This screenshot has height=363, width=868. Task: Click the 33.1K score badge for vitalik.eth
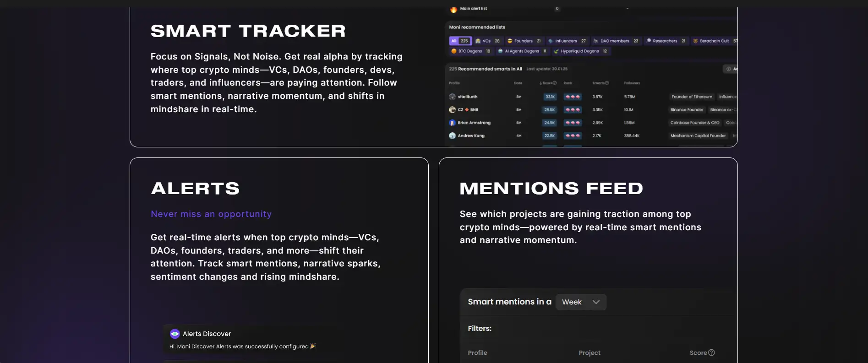pyautogui.click(x=550, y=97)
